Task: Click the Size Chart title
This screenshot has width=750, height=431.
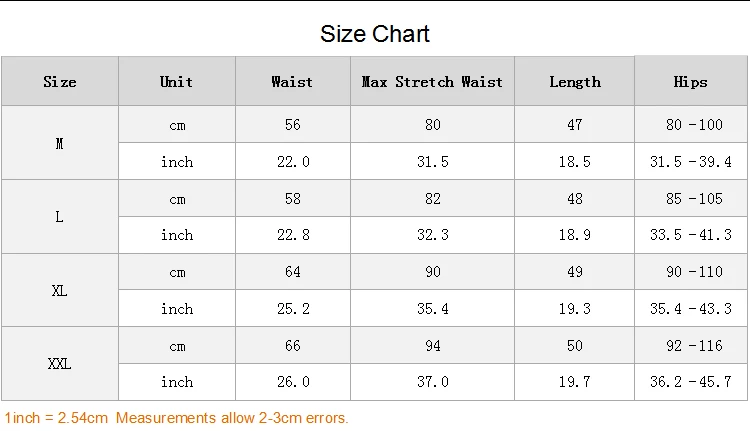Action: coord(375,34)
